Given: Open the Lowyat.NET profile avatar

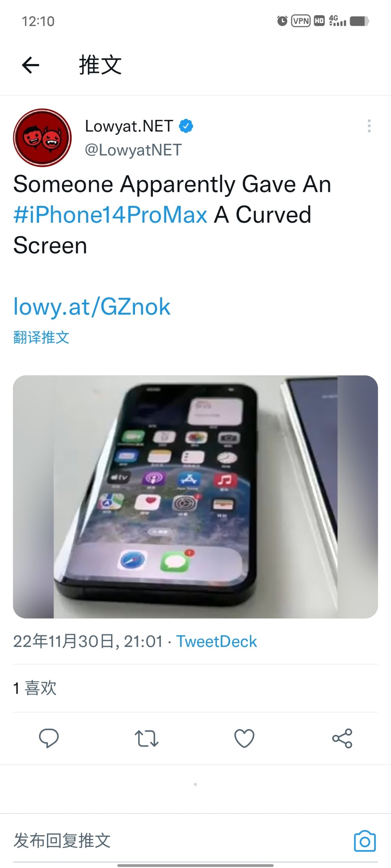Looking at the screenshot, I should tap(42, 138).
